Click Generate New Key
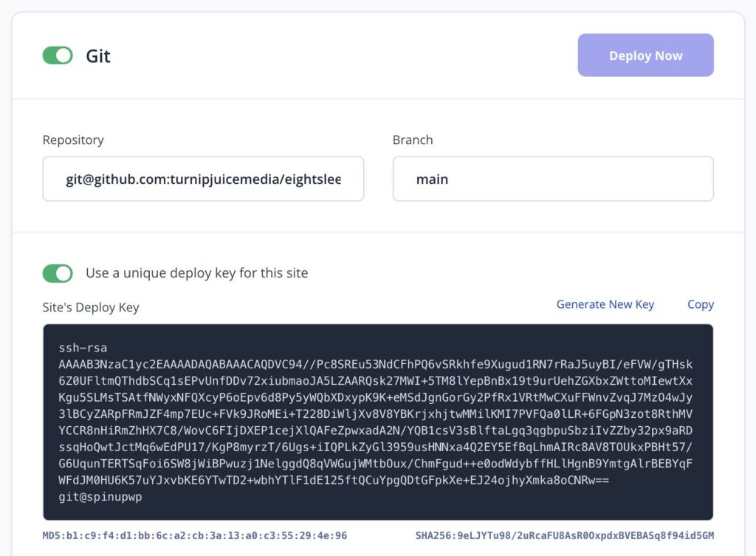The image size is (756, 556). pyautogui.click(x=605, y=304)
